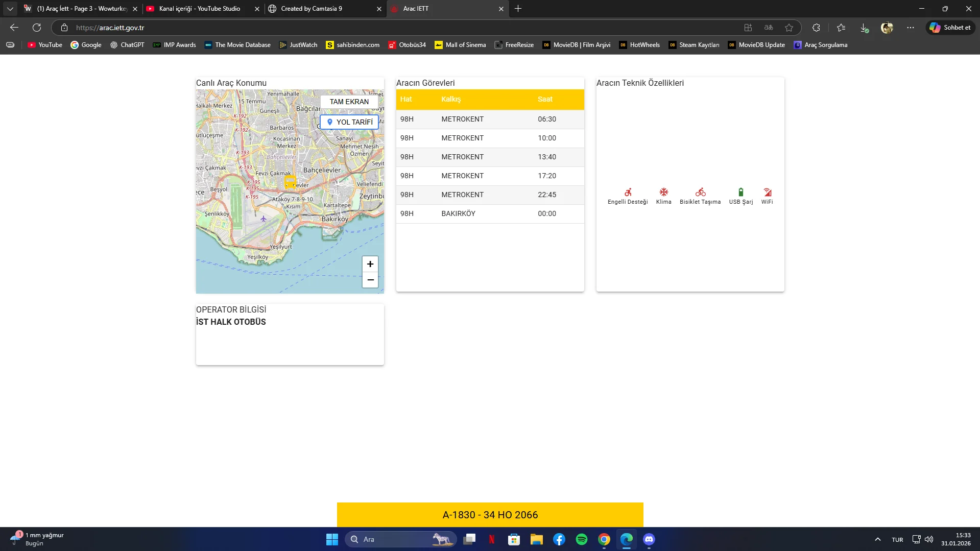The height and width of the screenshot is (551, 980).
Task: Open browser settings and more menu
Action: [x=910, y=28]
